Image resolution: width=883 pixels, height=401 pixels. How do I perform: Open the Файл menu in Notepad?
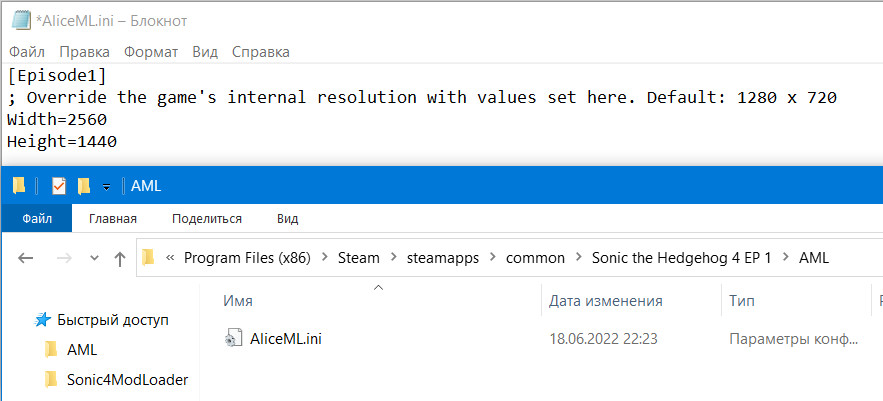(x=26, y=52)
